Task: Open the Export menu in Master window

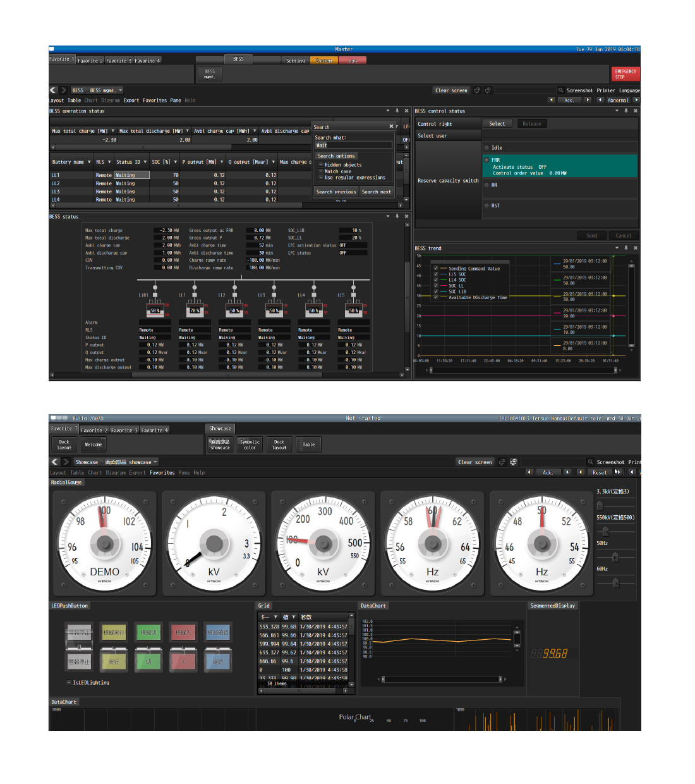Action: (x=131, y=101)
